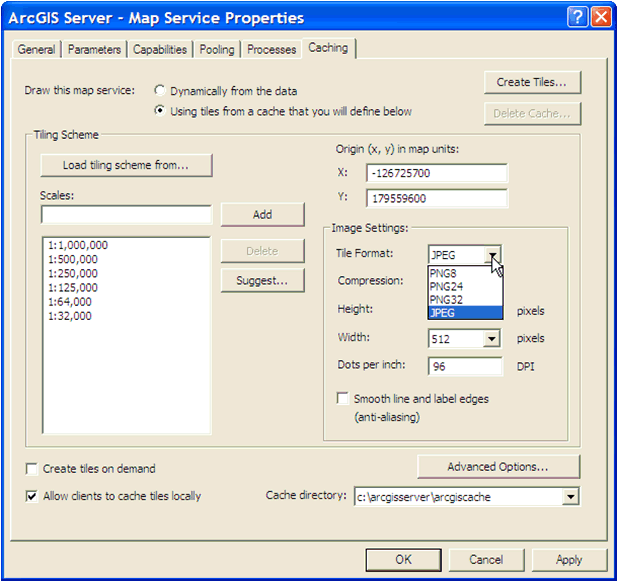Open the Advanced Options dialog
Screen dimensions: 617x581
(x=498, y=467)
